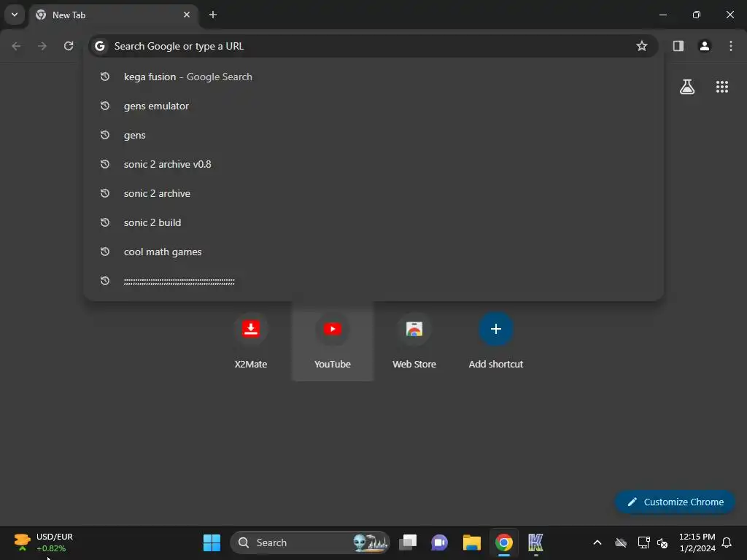
Task: Open the Google apps grid
Action: point(722,87)
